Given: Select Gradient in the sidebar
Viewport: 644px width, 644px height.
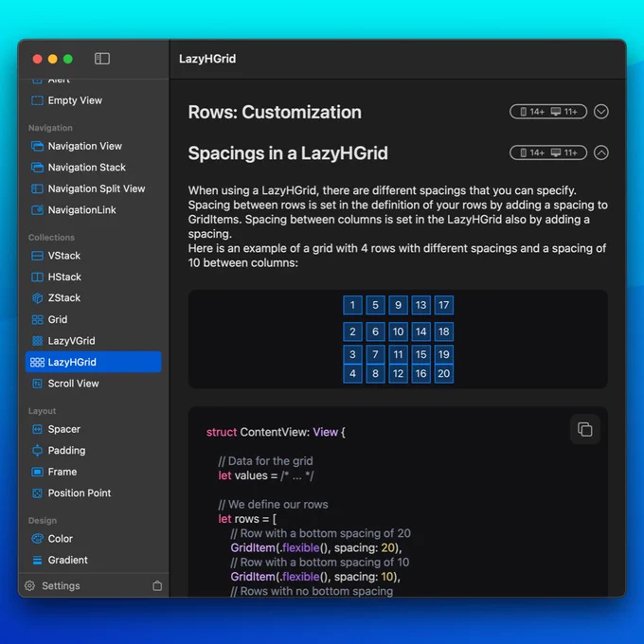Looking at the screenshot, I should (94, 561).
